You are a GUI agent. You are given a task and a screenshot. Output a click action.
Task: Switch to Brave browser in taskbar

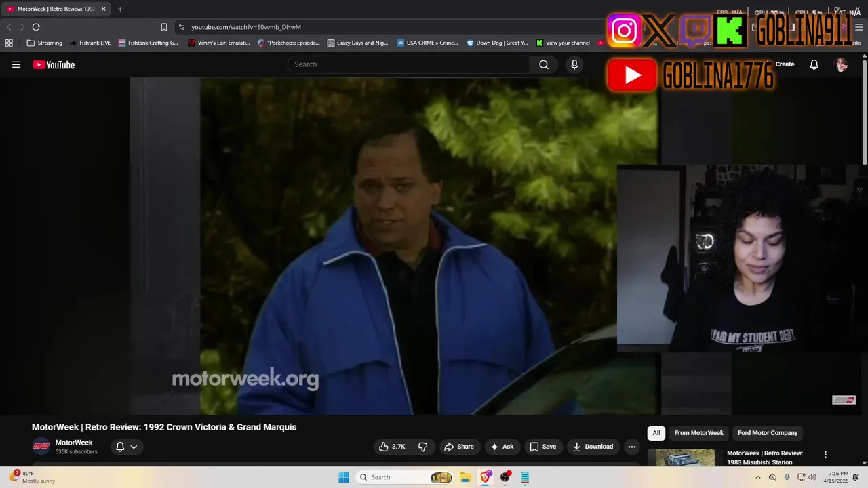tap(486, 477)
